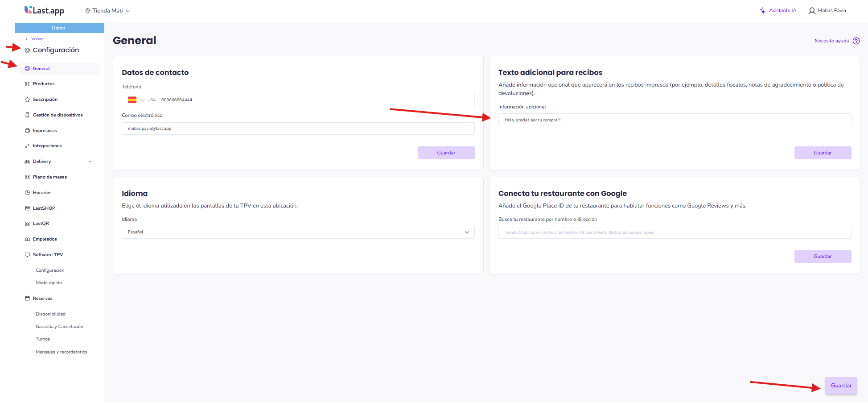Go to Garantía y Cancelación settings
Image resolution: width=868 pixels, height=403 pixels.
(x=59, y=327)
